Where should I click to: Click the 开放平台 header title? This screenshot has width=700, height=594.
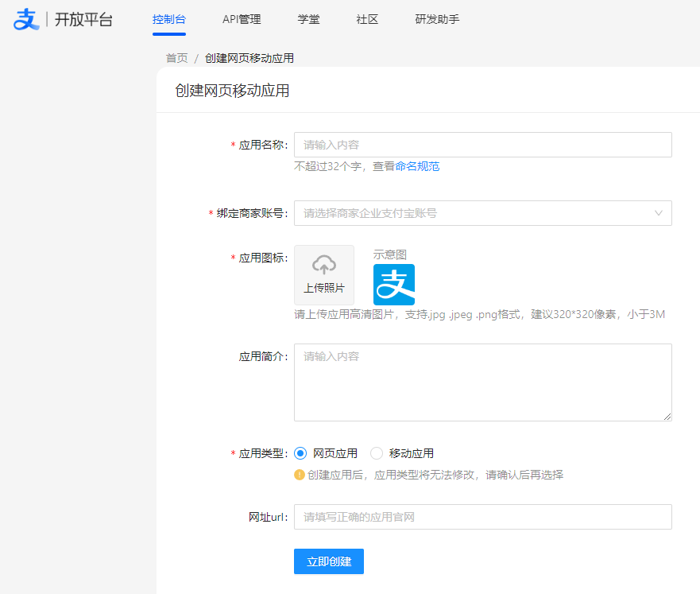[x=83, y=19]
